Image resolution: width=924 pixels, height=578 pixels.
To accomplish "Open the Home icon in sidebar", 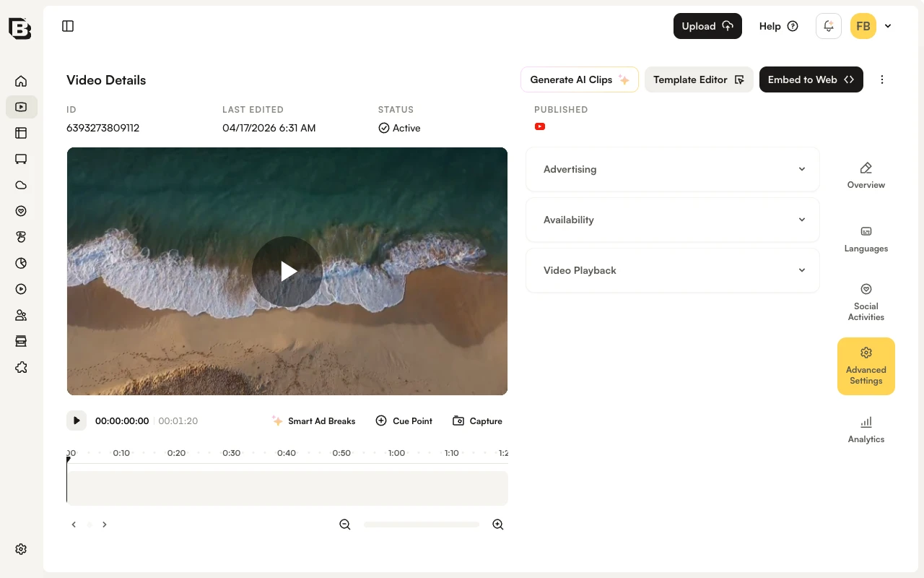I will [x=21, y=81].
